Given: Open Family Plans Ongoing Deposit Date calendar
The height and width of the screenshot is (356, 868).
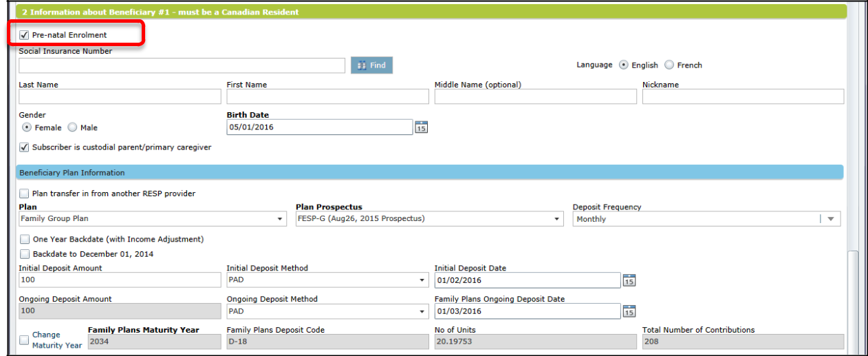Looking at the screenshot, I should click(x=629, y=311).
